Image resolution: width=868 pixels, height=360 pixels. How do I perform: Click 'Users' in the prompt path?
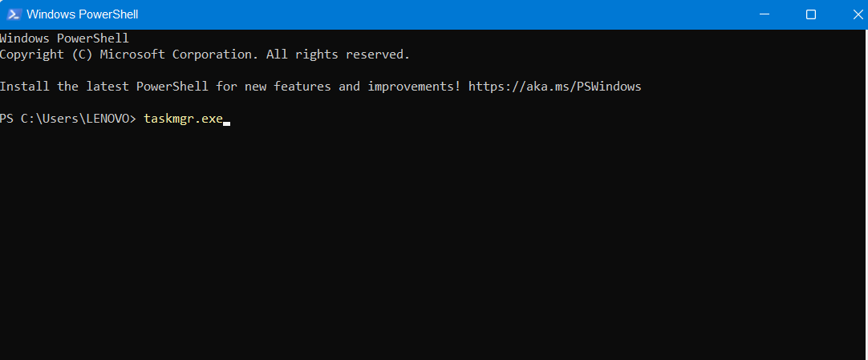click(60, 119)
